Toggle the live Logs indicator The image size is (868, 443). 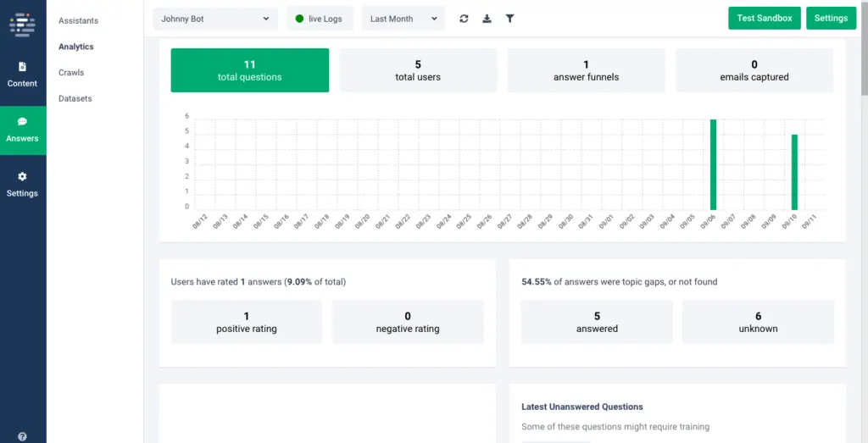[320, 19]
